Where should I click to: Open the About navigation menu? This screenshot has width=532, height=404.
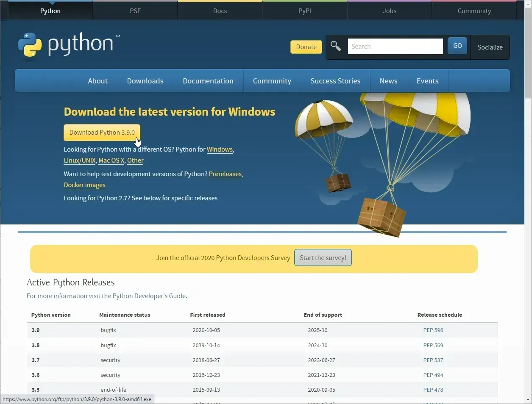coord(98,81)
